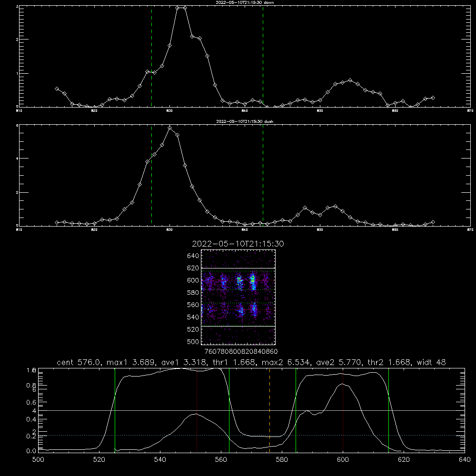Viewport: 476px width, 476px height.
Task: Click the '580' y-axis label of the spectral image
Action: 193,292
